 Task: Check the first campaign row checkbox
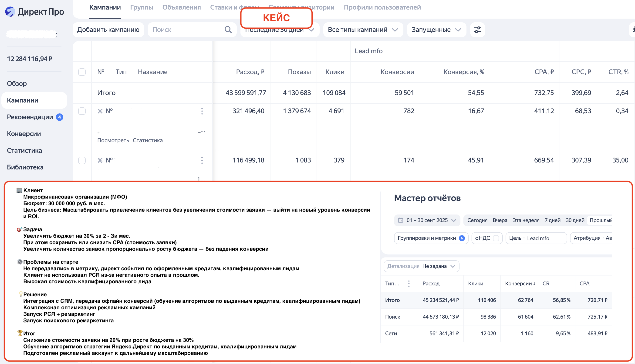pos(82,111)
